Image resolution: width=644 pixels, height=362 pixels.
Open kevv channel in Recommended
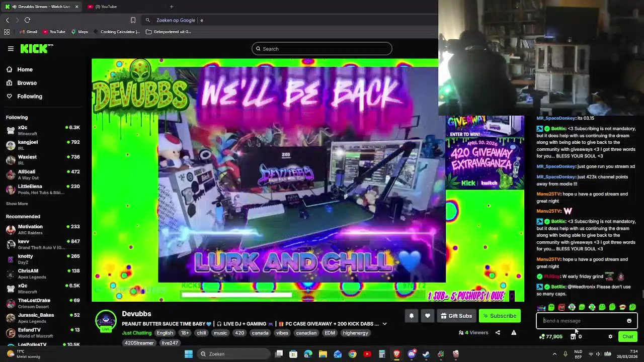43,244
